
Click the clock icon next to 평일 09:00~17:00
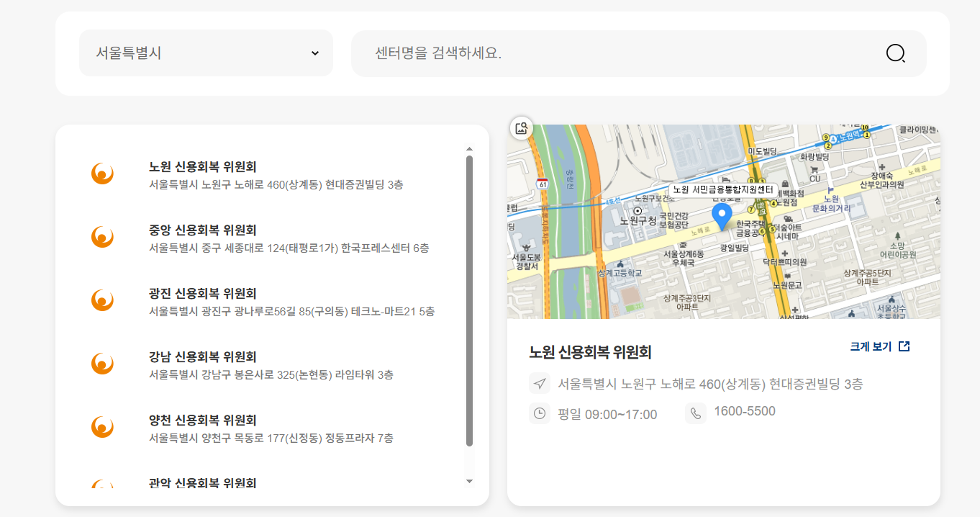[540, 413]
